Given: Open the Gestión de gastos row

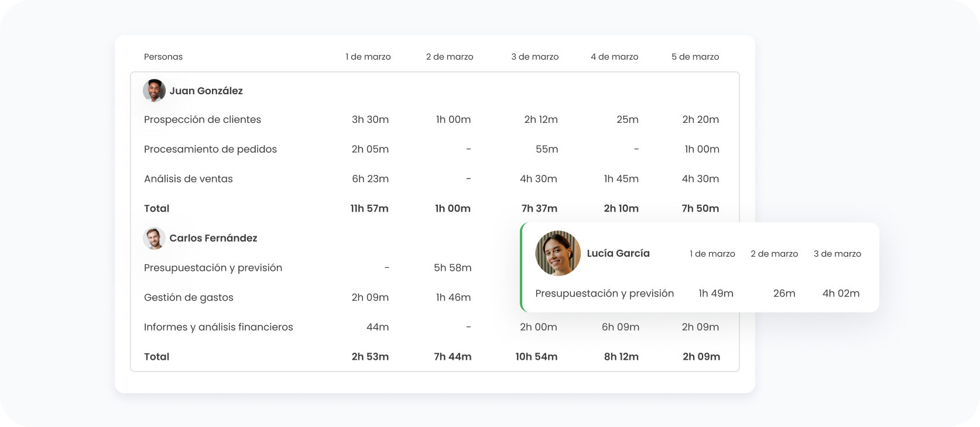Looking at the screenshot, I should [189, 297].
